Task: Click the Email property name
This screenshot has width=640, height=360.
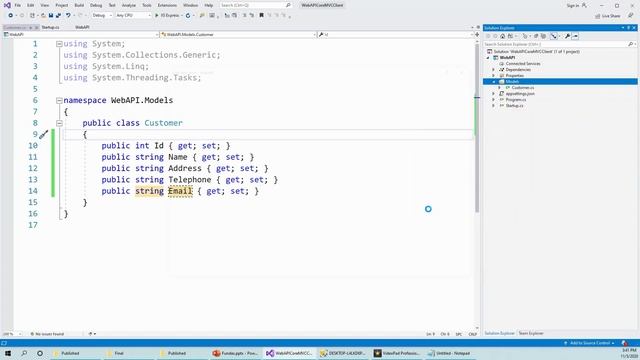Action: [x=180, y=191]
